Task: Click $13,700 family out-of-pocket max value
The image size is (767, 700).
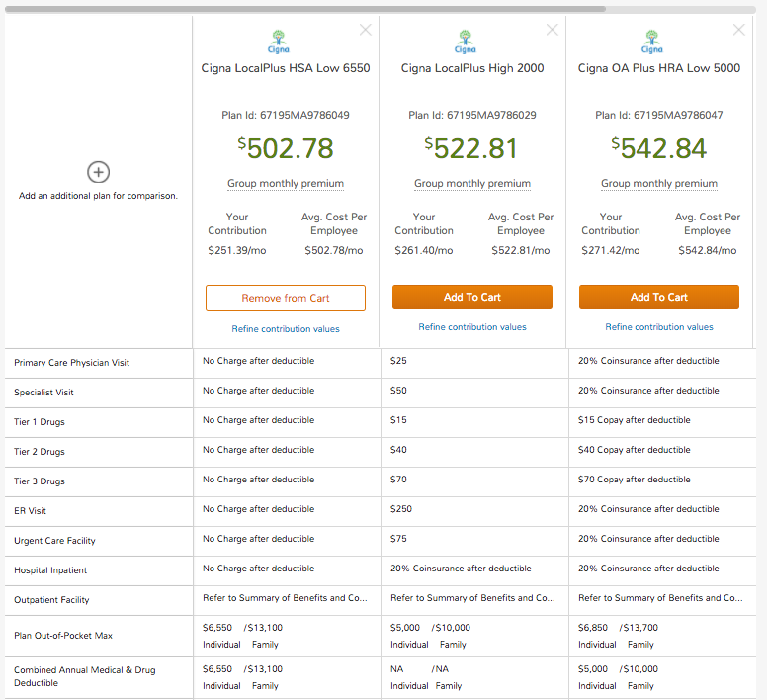Action: tap(639, 628)
